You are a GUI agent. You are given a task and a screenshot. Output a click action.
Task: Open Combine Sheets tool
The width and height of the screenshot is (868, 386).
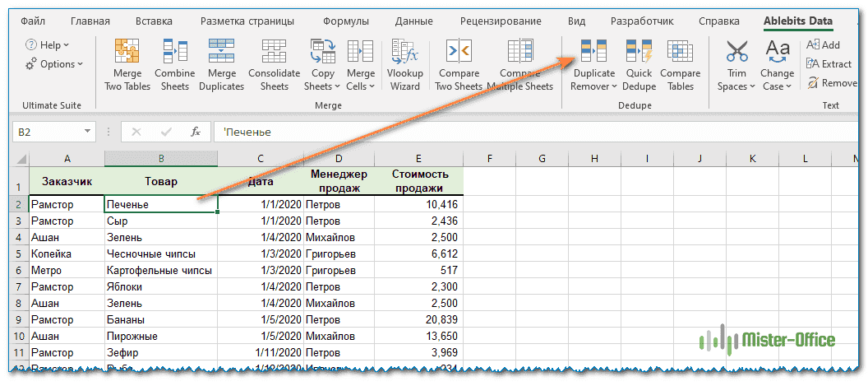click(174, 53)
